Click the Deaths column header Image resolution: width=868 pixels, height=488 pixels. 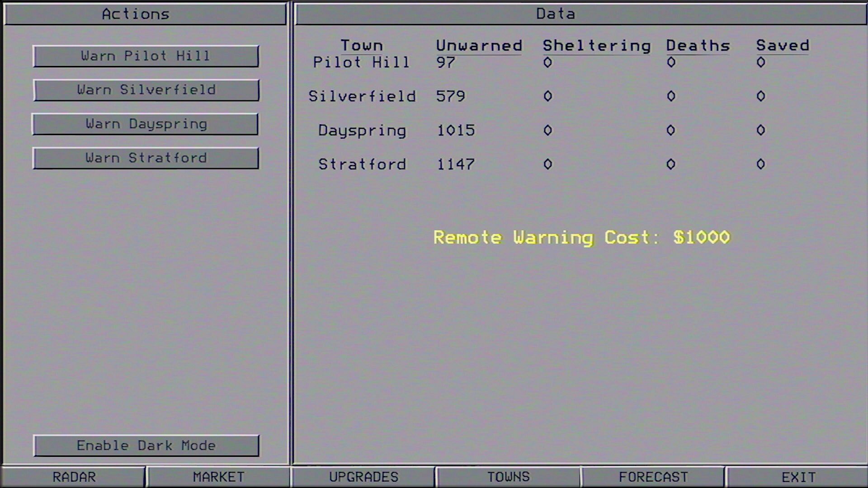(x=698, y=46)
